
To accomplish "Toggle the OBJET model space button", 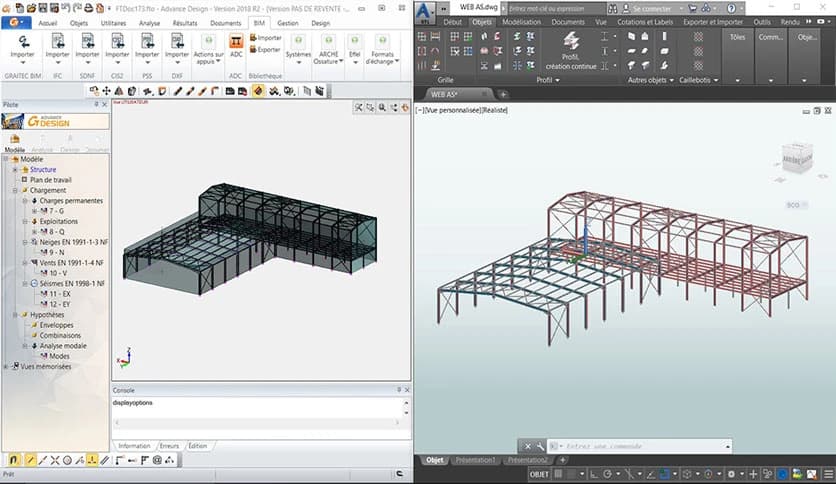I will [x=538, y=474].
